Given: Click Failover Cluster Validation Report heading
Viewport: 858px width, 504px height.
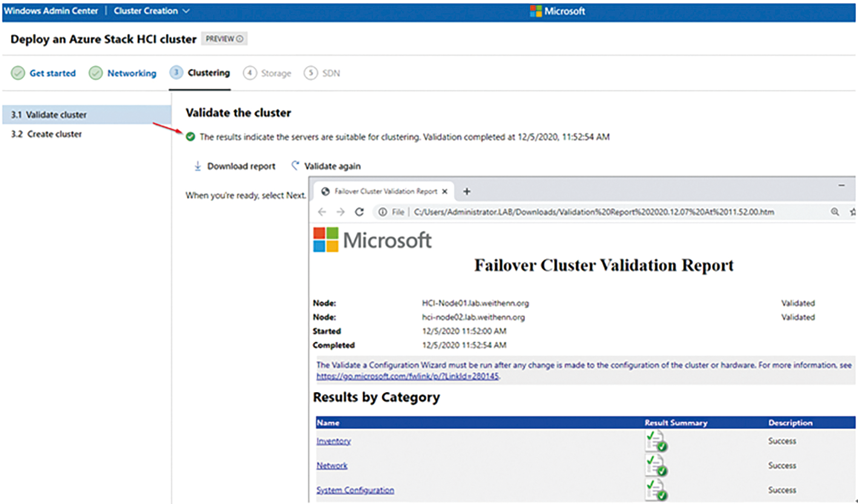Looking at the screenshot, I should point(604,265).
